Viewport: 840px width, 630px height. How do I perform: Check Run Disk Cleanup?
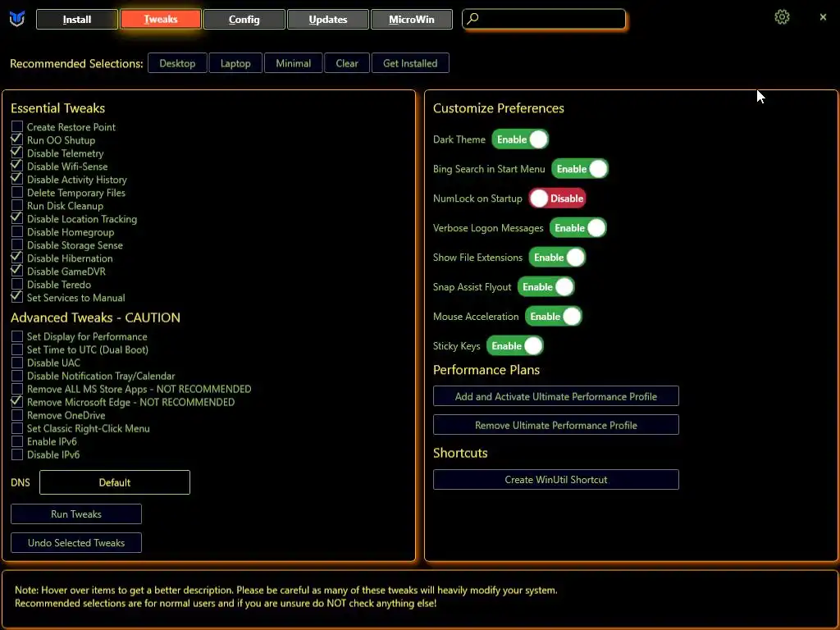click(x=17, y=206)
